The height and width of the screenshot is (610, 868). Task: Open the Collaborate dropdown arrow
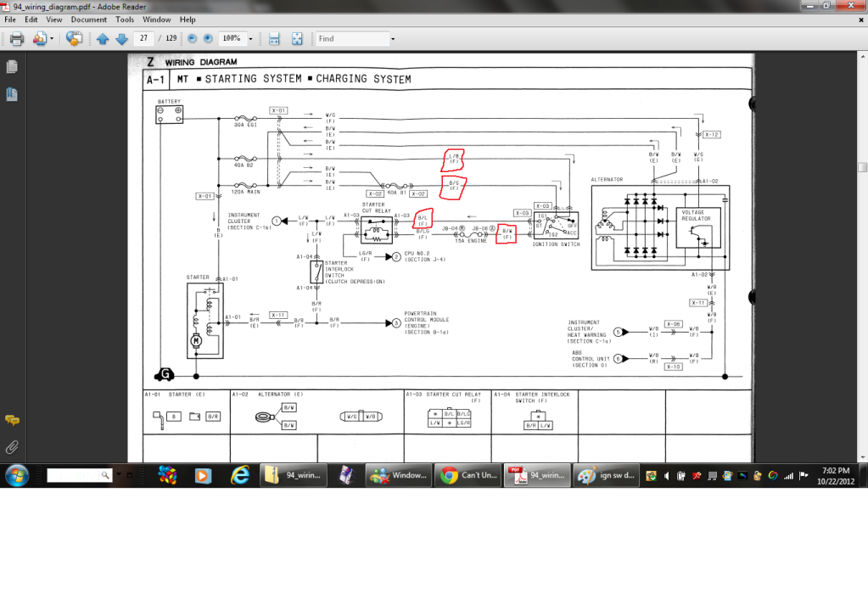52,39
